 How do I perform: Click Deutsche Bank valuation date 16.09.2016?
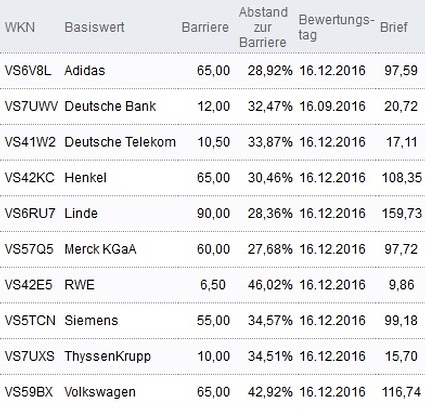pyautogui.click(x=332, y=106)
